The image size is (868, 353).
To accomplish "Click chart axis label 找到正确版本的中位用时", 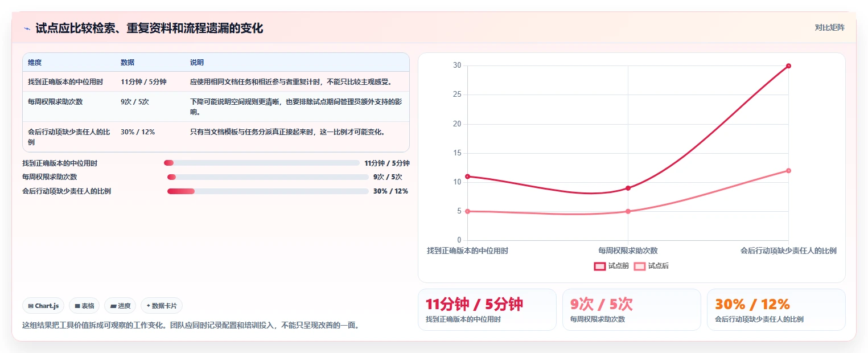I will coord(467,251).
